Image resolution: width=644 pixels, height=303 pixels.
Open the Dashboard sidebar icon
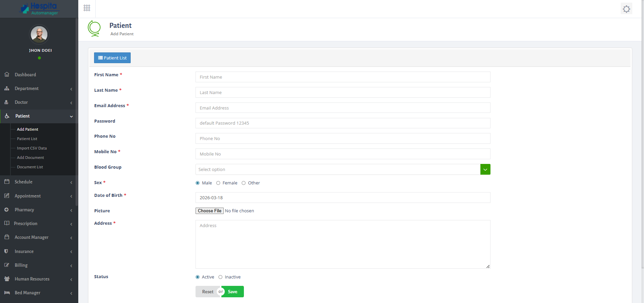[7, 74]
